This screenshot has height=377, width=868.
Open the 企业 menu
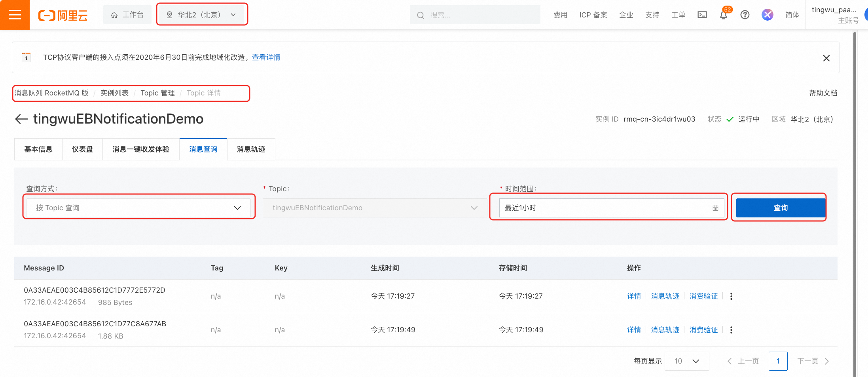626,15
